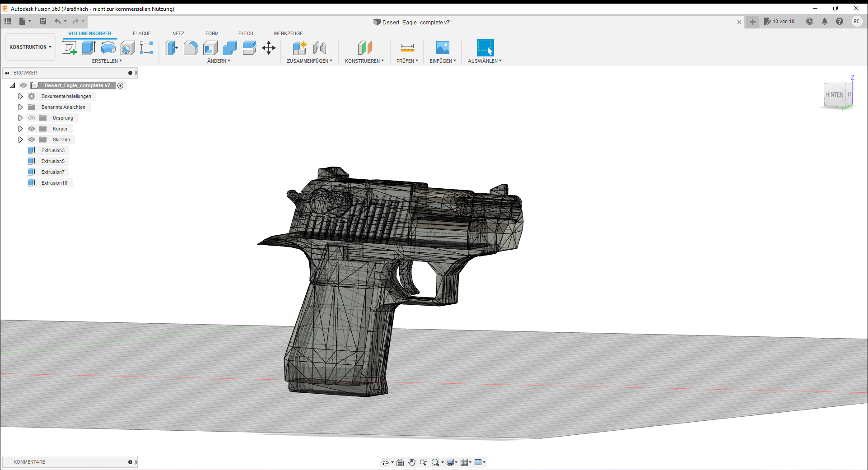Select the Press/Pull tool in ÄNDERN
Viewport: 868px width, 470px height.
(171, 47)
